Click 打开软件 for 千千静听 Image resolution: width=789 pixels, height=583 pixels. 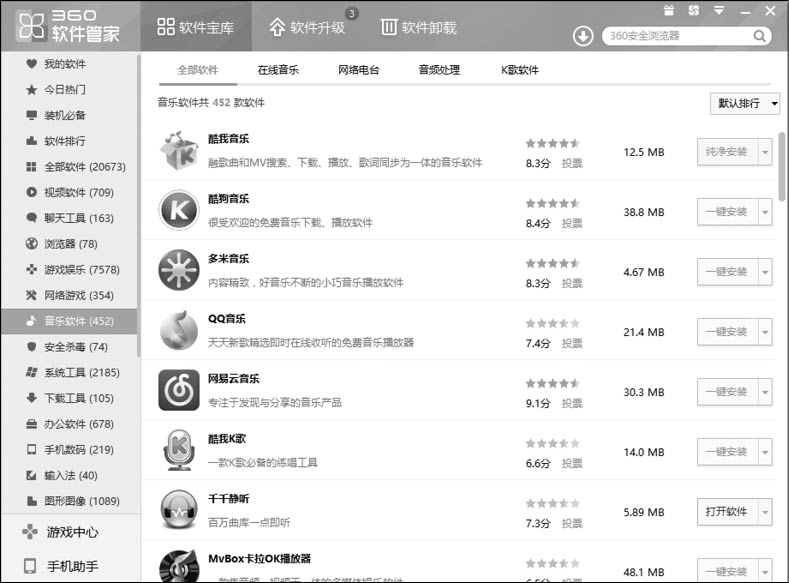click(727, 512)
